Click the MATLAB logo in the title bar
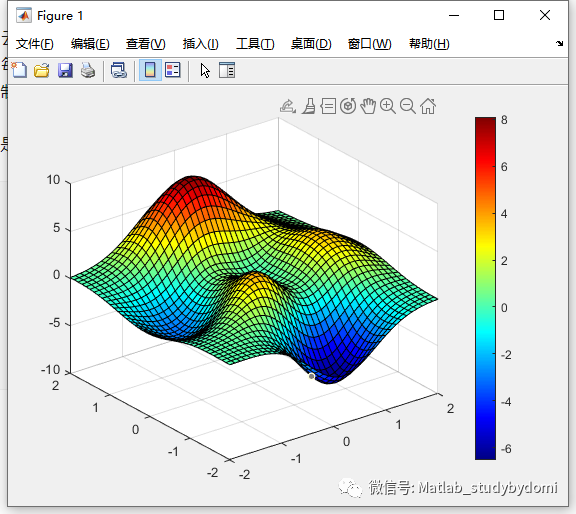The image size is (576, 514). pos(24,15)
